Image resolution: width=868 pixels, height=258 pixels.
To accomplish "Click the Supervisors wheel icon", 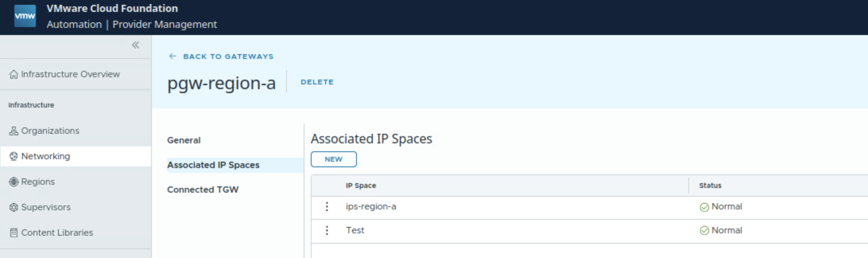I will (x=14, y=207).
